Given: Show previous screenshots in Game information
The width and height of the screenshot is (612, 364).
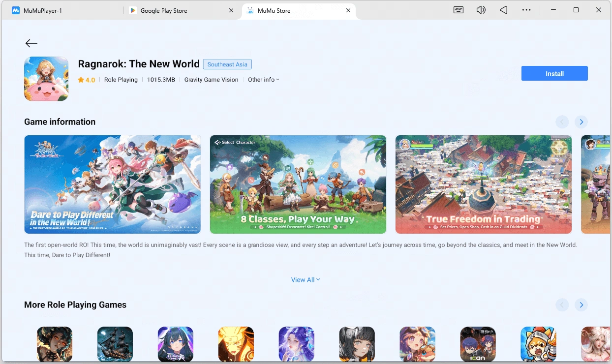Looking at the screenshot, I should tap(562, 122).
